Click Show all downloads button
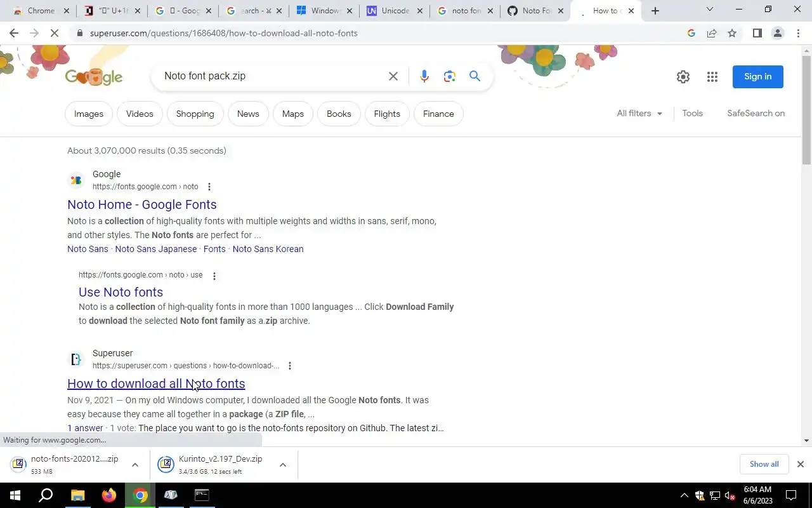Screen dimensions: 812x508 click(x=764, y=464)
